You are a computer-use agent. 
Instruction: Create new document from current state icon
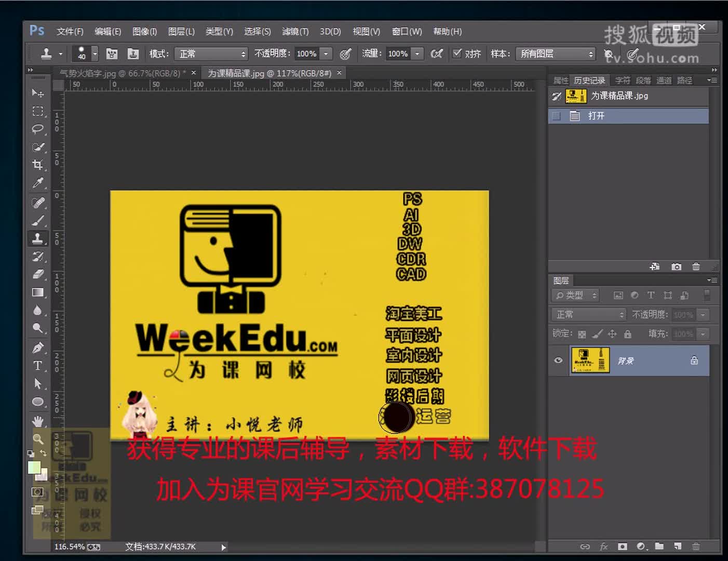655,266
